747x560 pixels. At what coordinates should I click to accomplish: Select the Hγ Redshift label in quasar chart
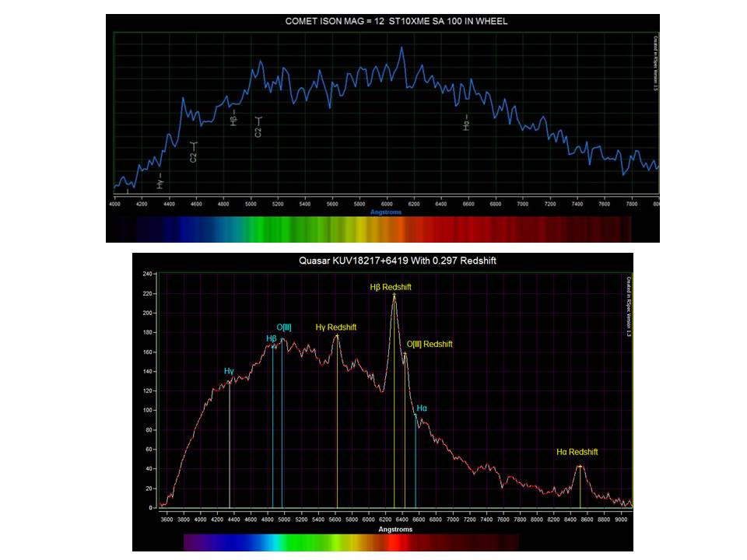335,327
